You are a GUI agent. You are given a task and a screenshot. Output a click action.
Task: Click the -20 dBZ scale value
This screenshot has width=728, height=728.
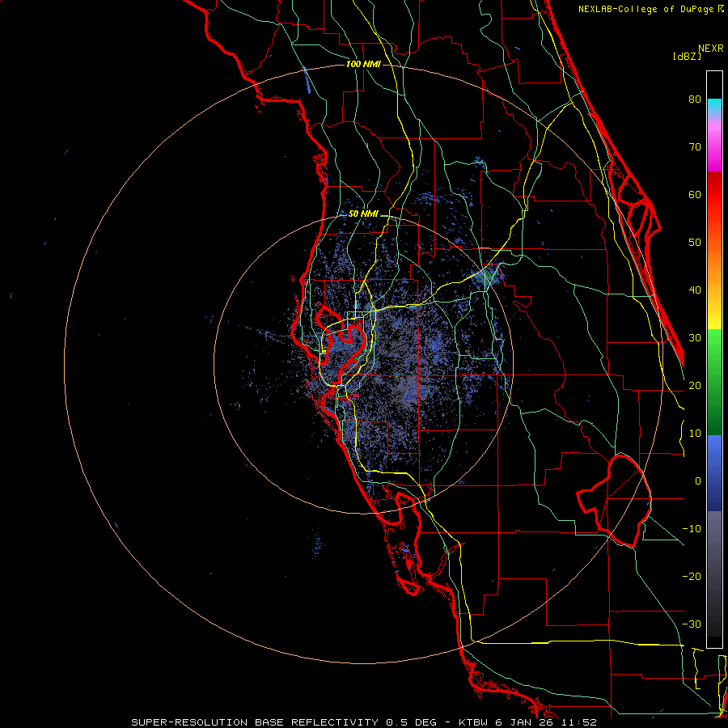[x=692, y=577]
